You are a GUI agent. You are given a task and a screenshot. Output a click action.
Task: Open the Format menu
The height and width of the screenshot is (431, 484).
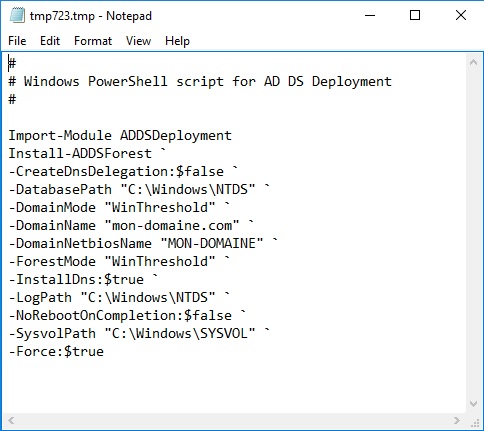[93, 41]
